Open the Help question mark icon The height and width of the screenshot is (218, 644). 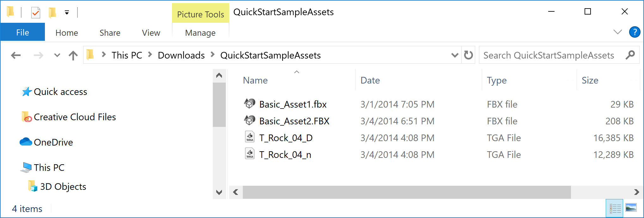(x=635, y=32)
